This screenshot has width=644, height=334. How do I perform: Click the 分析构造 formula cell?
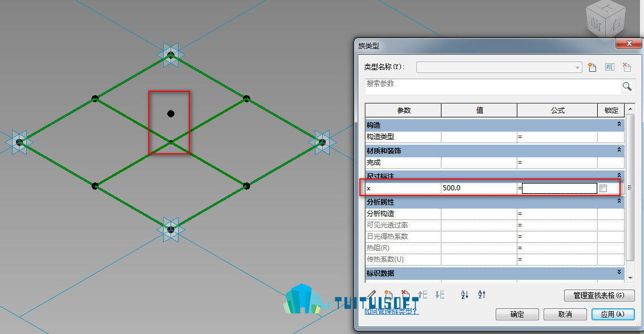(x=557, y=214)
